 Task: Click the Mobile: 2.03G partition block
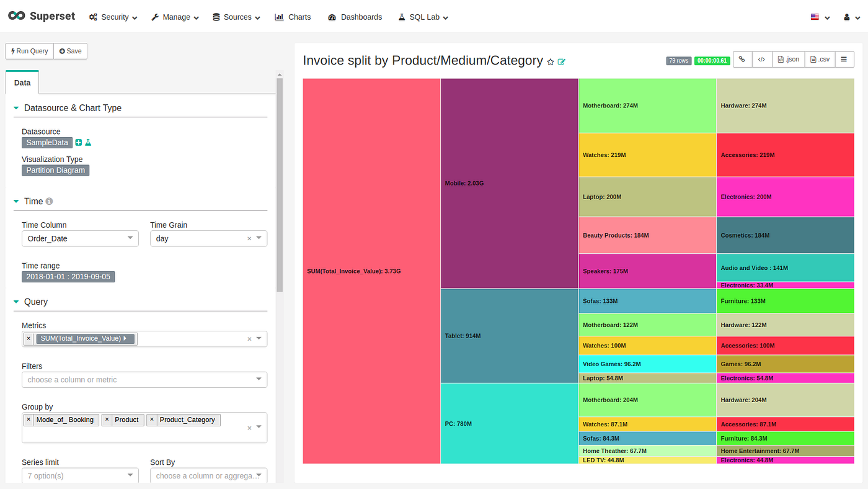tap(510, 183)
